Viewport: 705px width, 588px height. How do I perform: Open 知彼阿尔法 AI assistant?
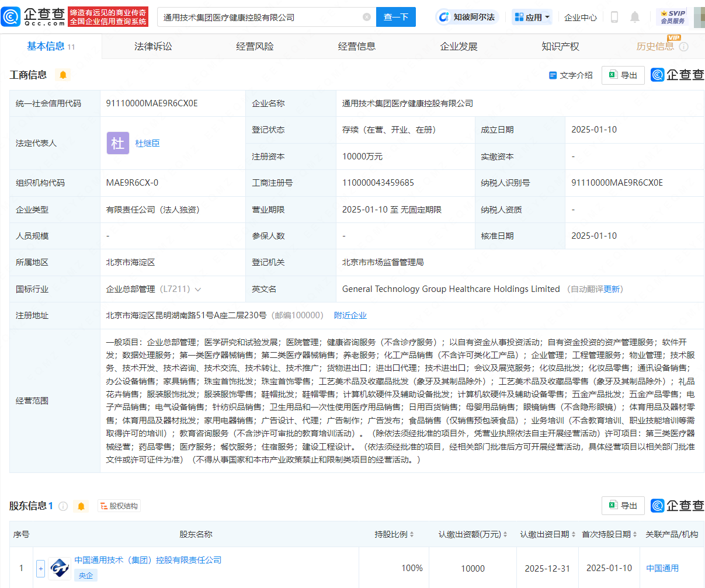click(x=467, y=17)
